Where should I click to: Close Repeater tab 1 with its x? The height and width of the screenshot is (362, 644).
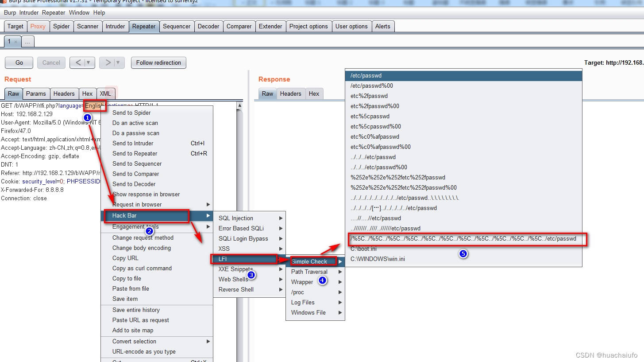pyautogui.click(x=15, y=42)
